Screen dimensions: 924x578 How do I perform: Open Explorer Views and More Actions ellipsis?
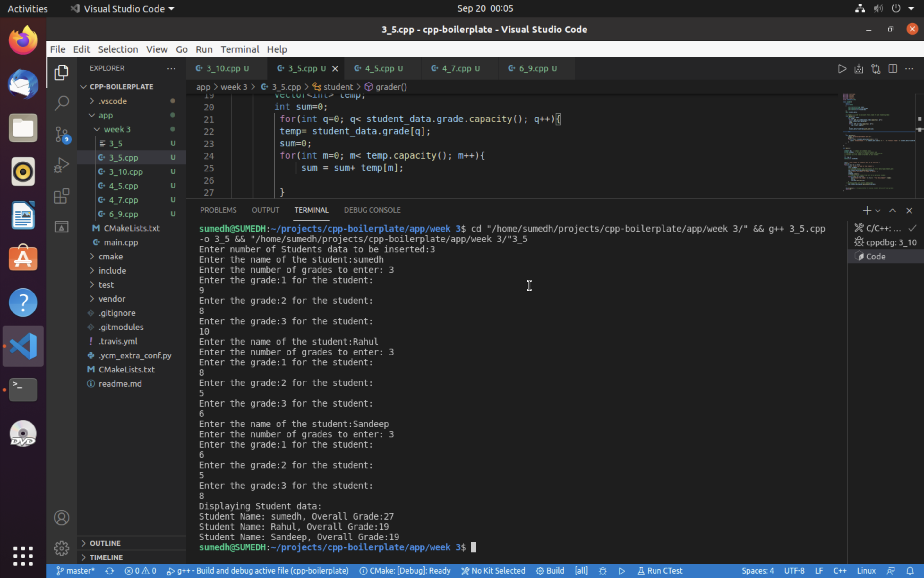pyautogui.click(x=171, y=68)
